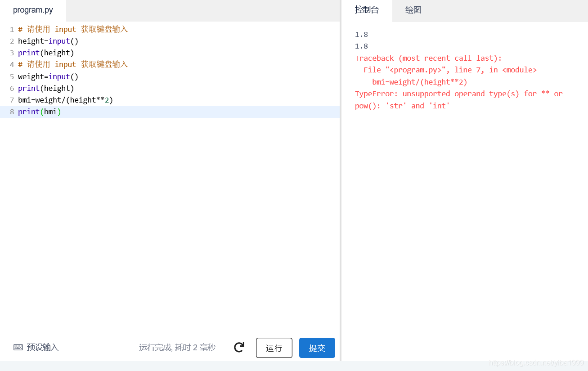588x371 pixels.
Task: Click the first 1.8 output in console
Action: click(x=361, y=34)
